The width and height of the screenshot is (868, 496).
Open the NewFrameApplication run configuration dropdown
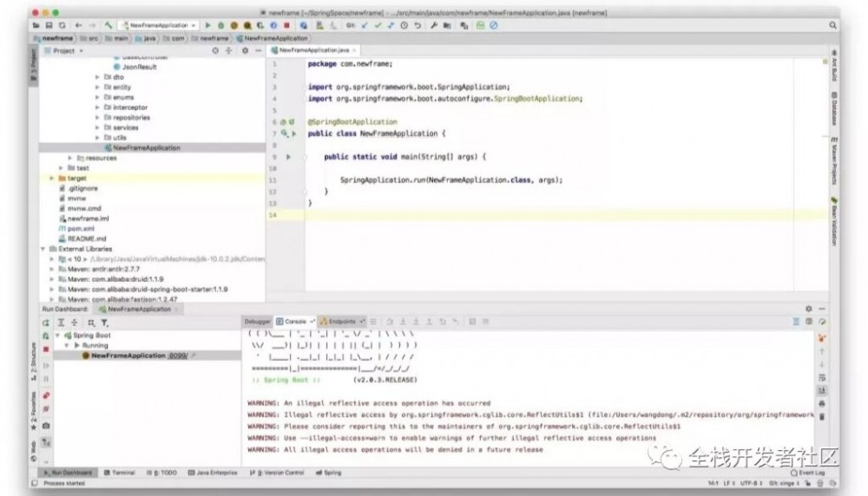point(159,25)
